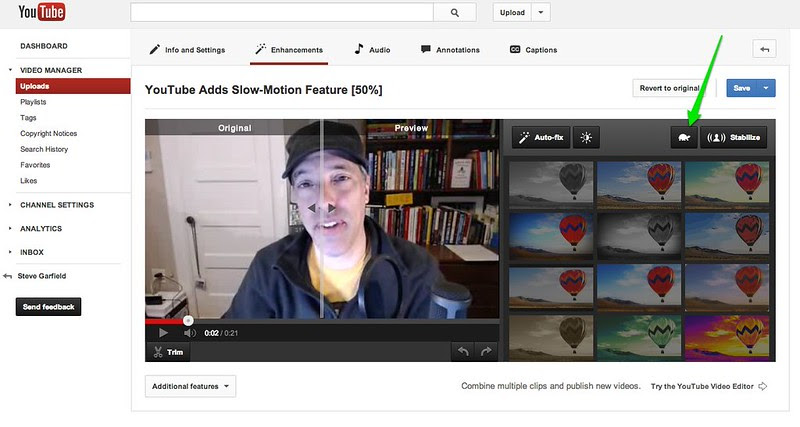The width and height of the screenshot is (800, 427).
Task: Open Search History in the sidebar
Action: click(44, 149)
